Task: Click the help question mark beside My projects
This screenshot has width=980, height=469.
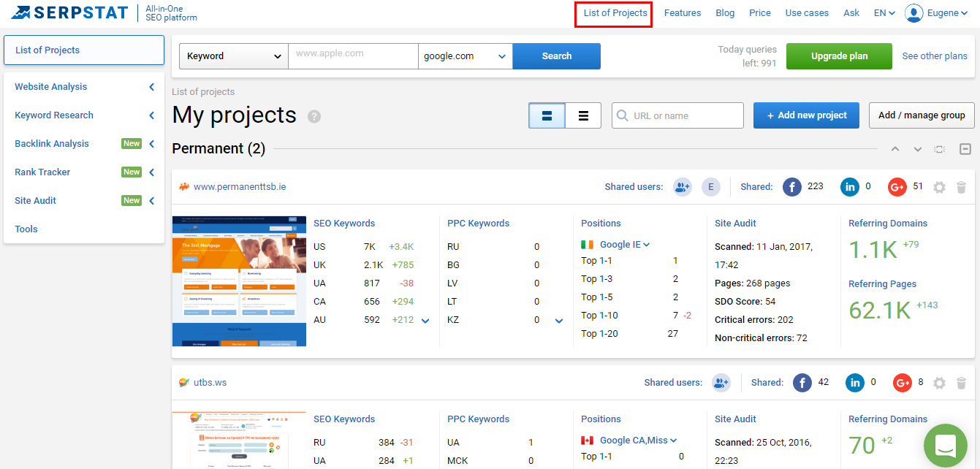Action: tap(314, 116)
